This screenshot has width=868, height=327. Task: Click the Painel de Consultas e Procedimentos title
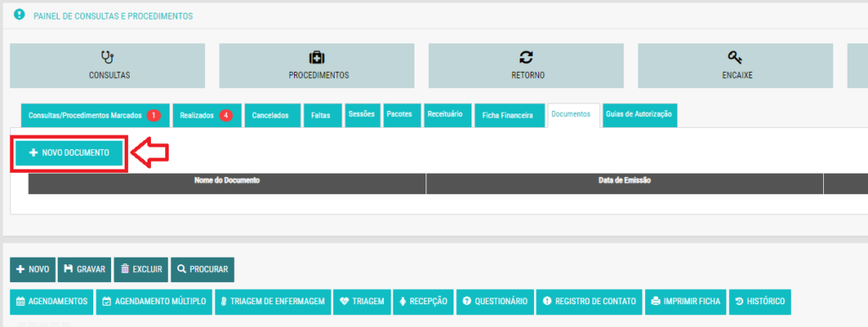click(113, 16)
